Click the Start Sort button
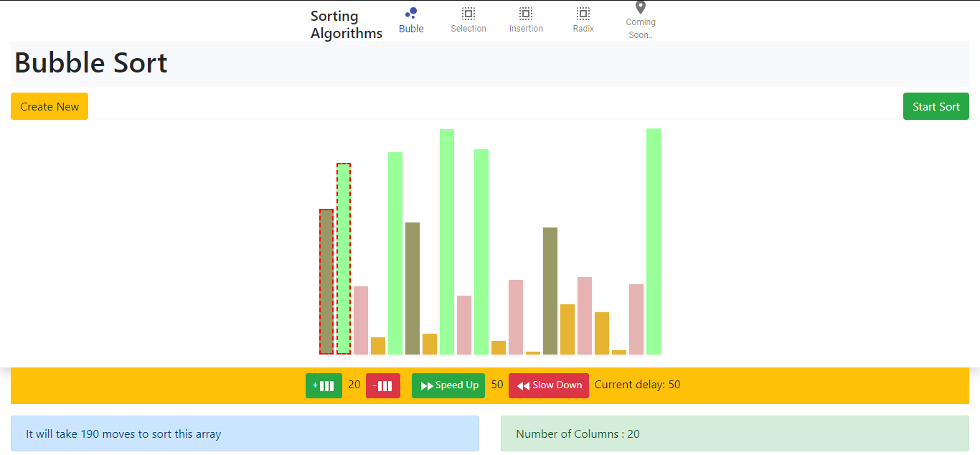The height and width of the screenshot is (455, 980). 936,106
